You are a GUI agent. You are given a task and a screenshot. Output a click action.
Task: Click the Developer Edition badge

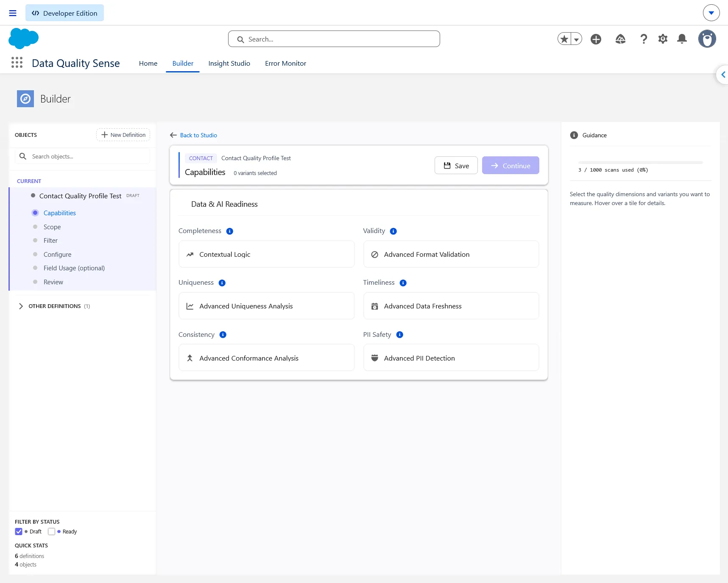point(64,13)
